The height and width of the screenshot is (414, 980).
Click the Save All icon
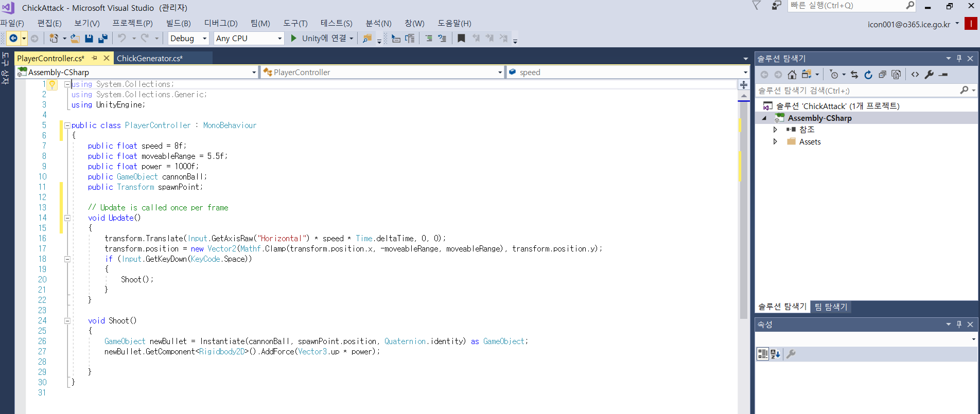coord(103,39)
